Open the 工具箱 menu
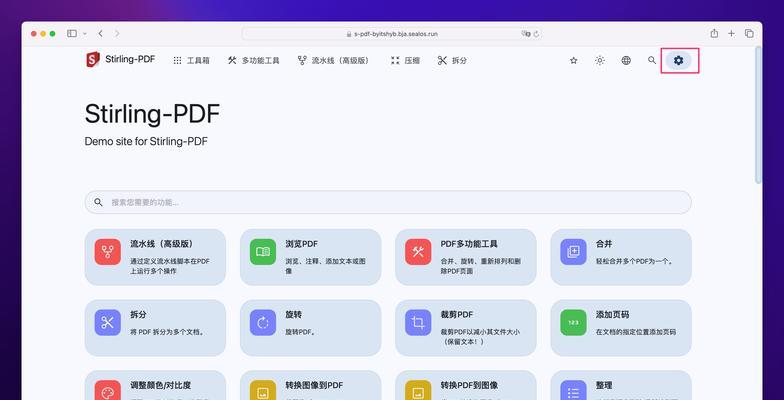This screenshot has height=400, width=784. [192, 60]
